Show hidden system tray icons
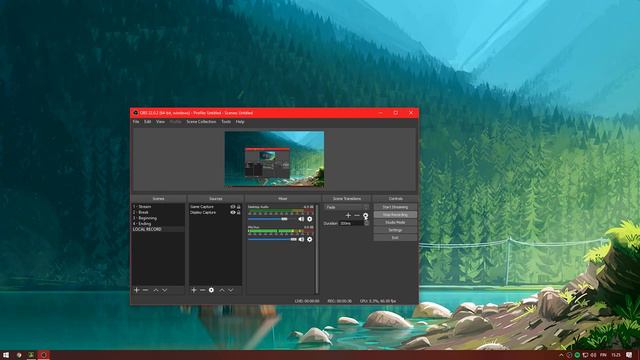Screen dimensions: 640x360 pos(561,356)
